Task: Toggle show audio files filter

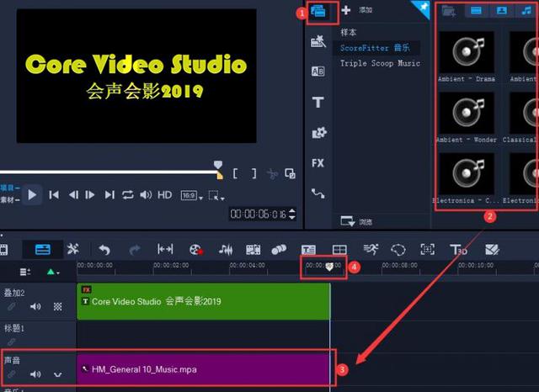Action: pyautogui.click(x=526, y=11)
